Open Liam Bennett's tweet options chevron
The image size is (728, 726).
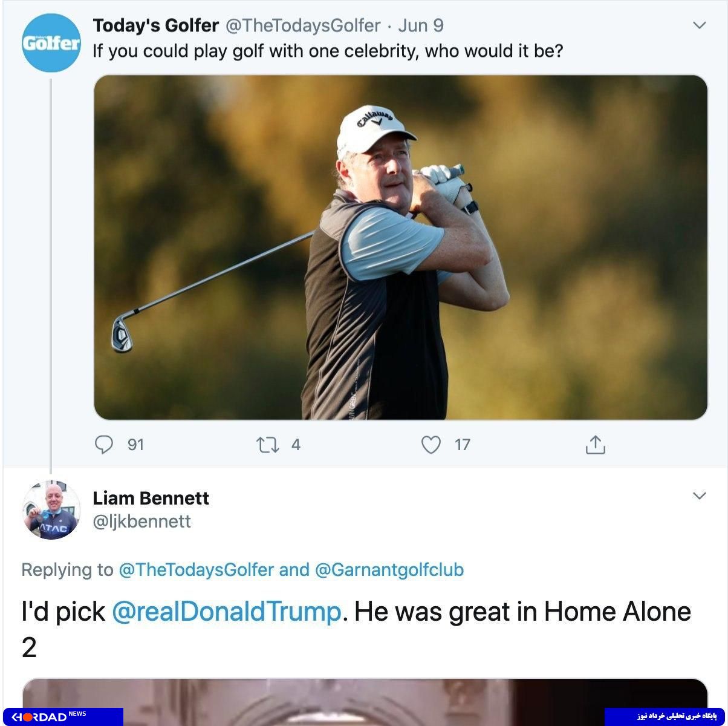point(699,496)
